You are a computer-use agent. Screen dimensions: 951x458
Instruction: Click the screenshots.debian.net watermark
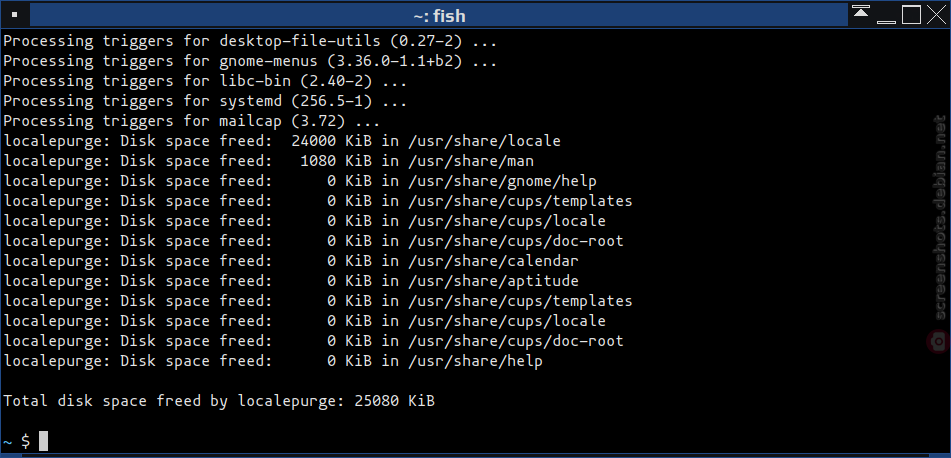(x=940, y=217)
